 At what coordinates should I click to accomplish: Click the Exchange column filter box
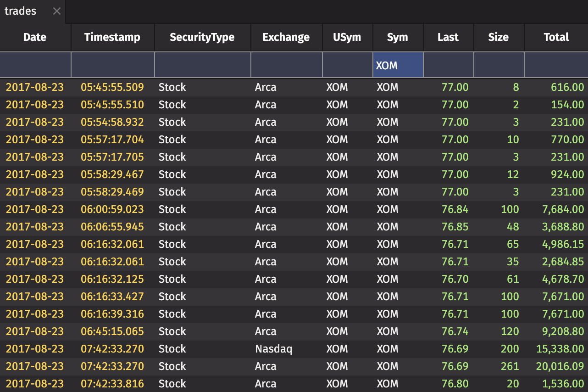coord(286,65)
